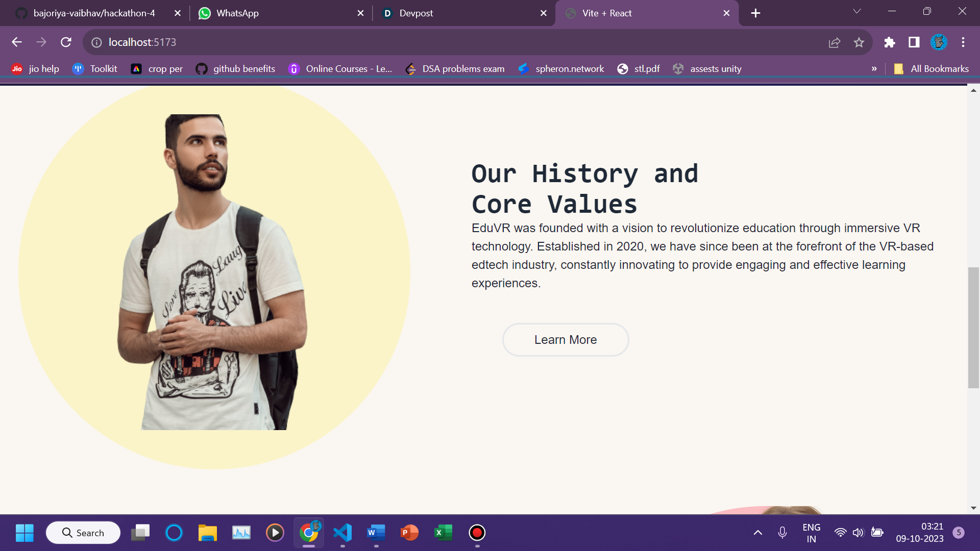Image resolution: width=980 pixels, height=551 pixels.
Task: View site information icon in address bar
Action: (96, 42)
